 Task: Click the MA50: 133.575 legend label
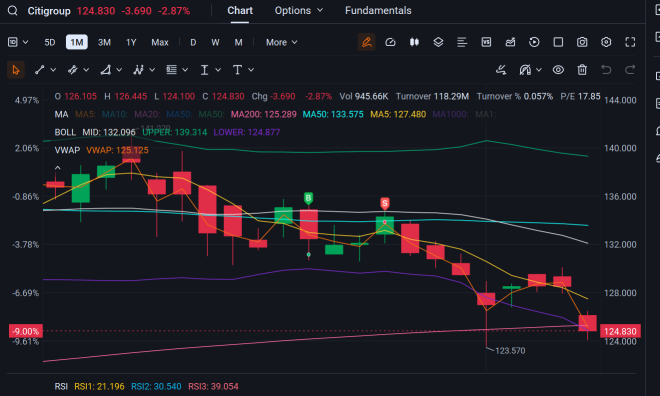(333, 114)
